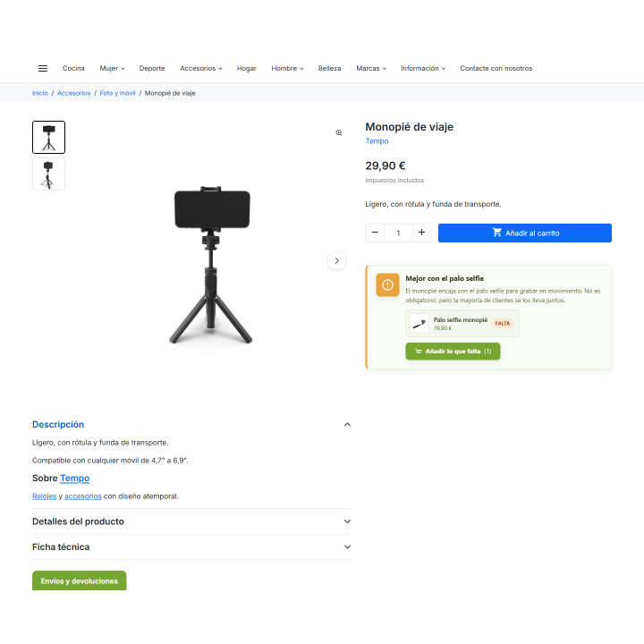Image resolution: width=644 pixels, height=644 pixels.
Task: Add product with Añadir al carrito
Action: pyautogui.click(x=524, y=233)
